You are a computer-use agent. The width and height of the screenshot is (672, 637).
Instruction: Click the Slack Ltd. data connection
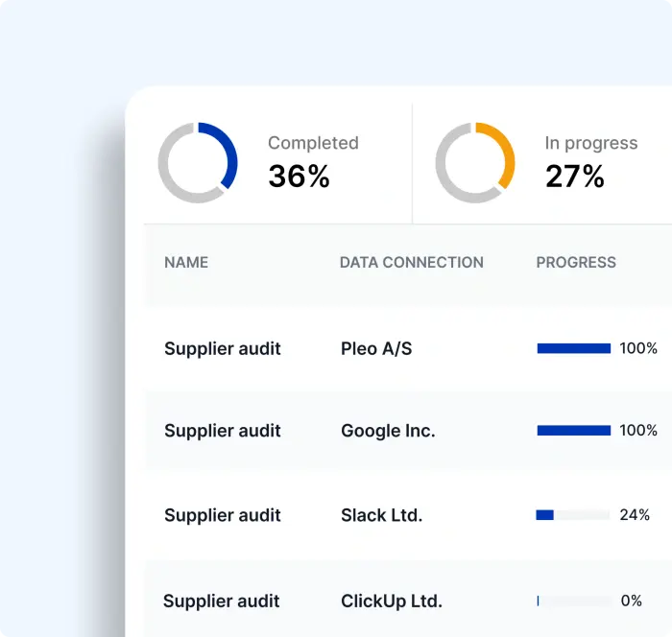point(381,515)
